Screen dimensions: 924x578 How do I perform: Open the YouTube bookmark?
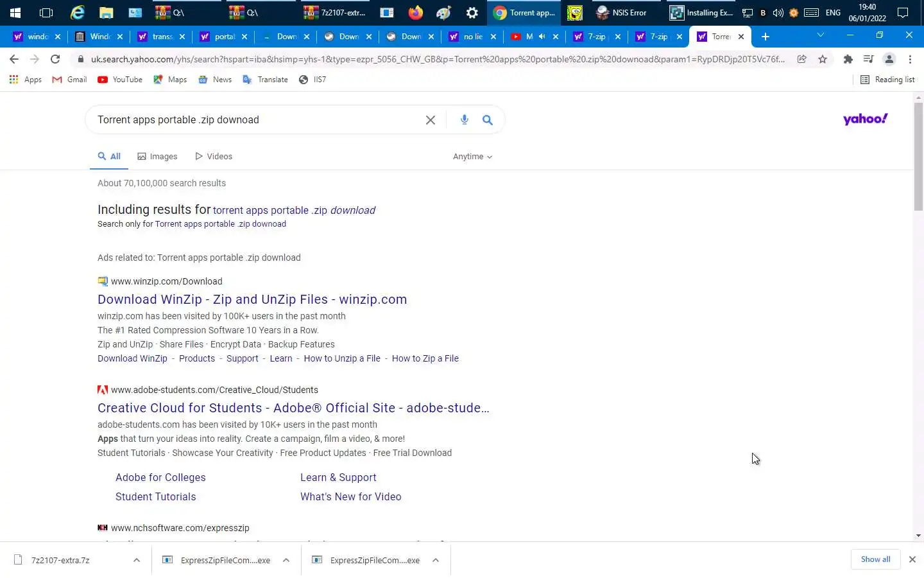pyautogui.click(x=120, y=80)
